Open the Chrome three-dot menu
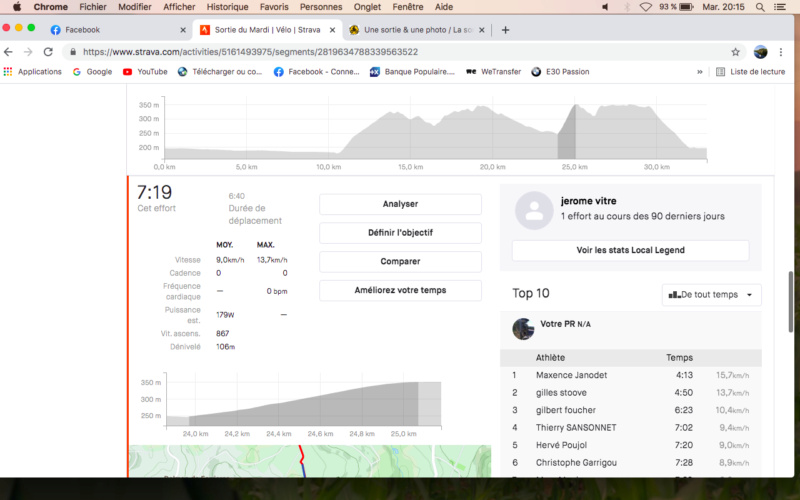This screenshot has height=500, width=800. coord(781,52)
